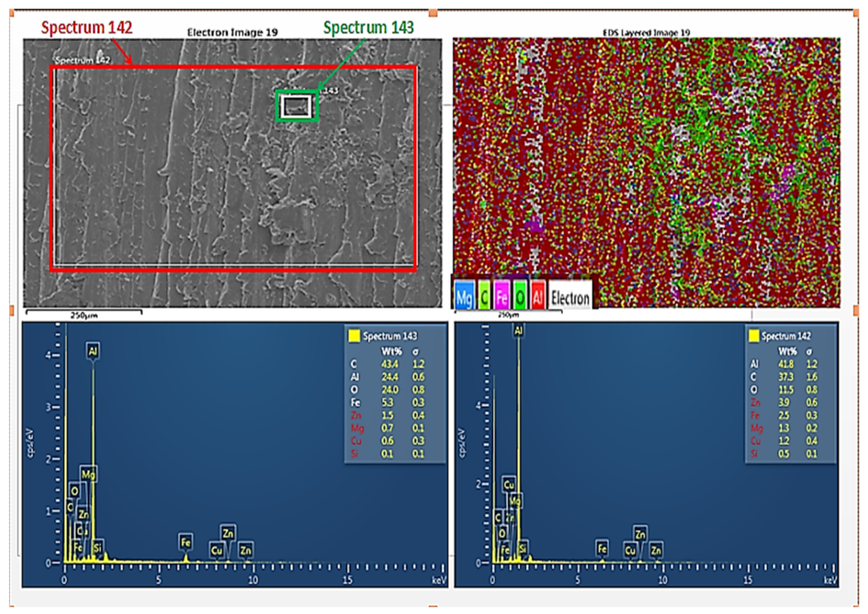Click the red Spectrum 142 title label

click(87, 27)
